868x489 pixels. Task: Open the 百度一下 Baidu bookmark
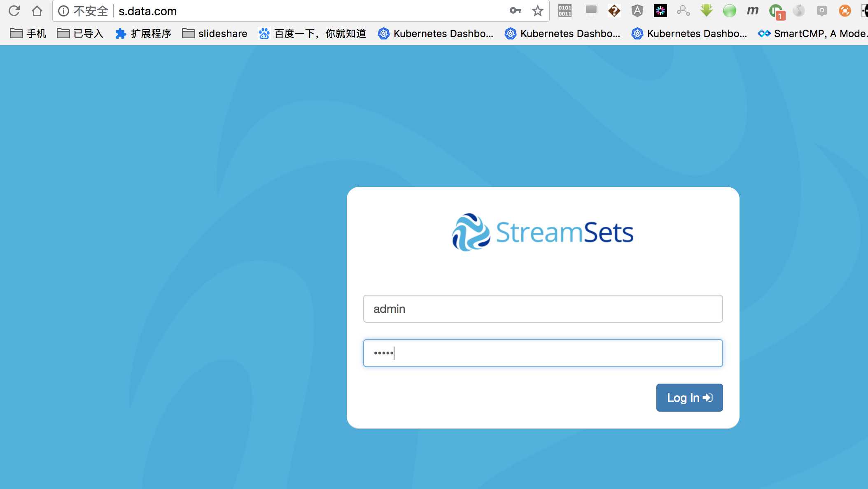312,33
